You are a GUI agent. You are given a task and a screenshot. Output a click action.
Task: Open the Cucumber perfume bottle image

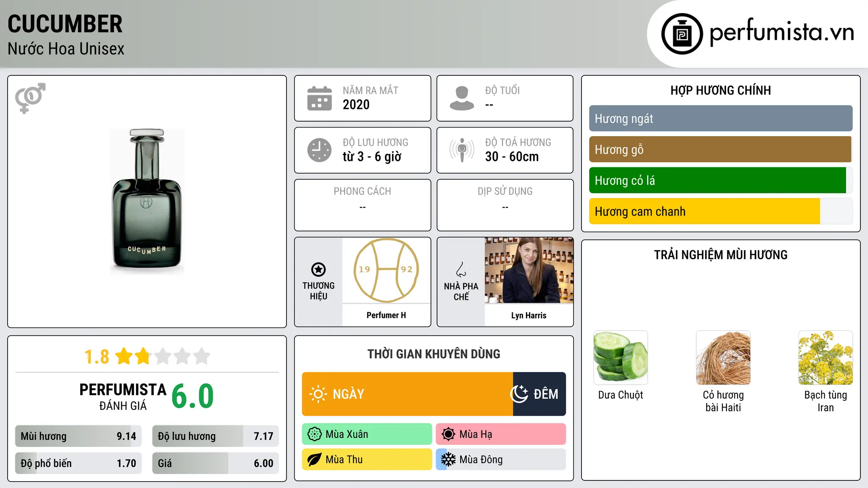(147, 202)
